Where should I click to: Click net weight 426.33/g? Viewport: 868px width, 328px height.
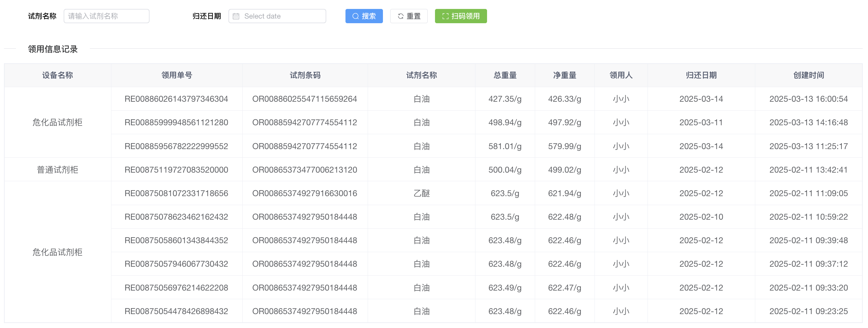pos(564,99)
